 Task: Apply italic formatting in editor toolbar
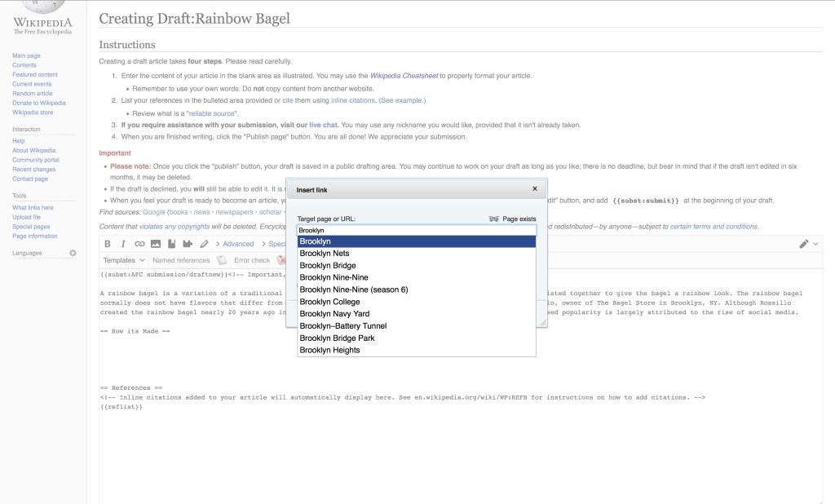tap(123, 244)
